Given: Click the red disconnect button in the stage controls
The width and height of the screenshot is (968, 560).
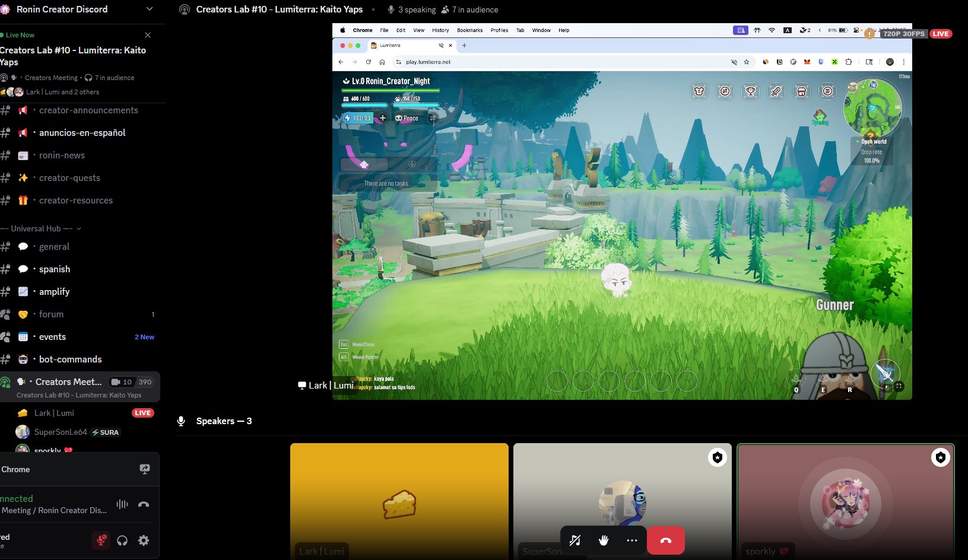Looking at the screenshot, I should pos(666,540).
